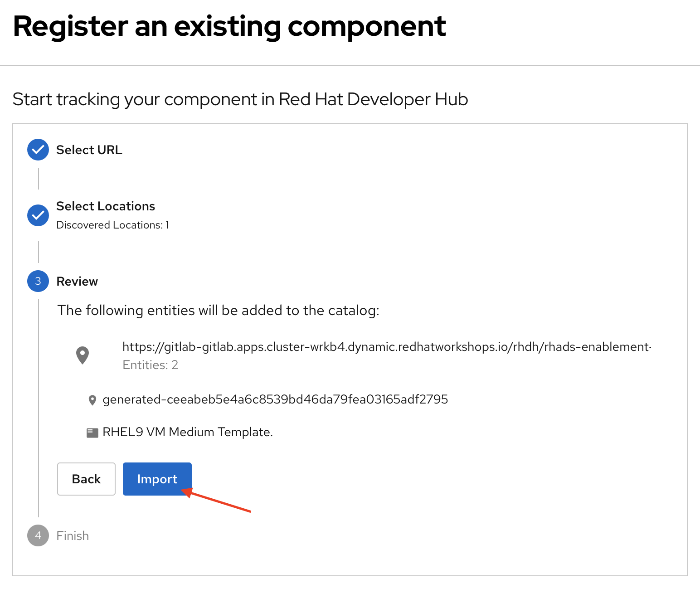
Task: Click the large location pin icon beside the GitLab URL
Action: (83, 355)
